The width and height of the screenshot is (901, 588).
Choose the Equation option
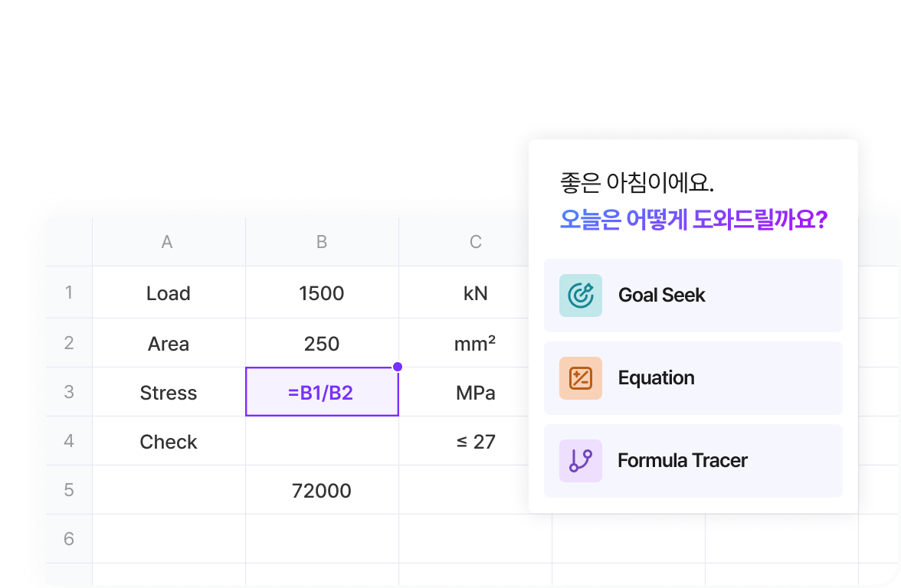693,378
